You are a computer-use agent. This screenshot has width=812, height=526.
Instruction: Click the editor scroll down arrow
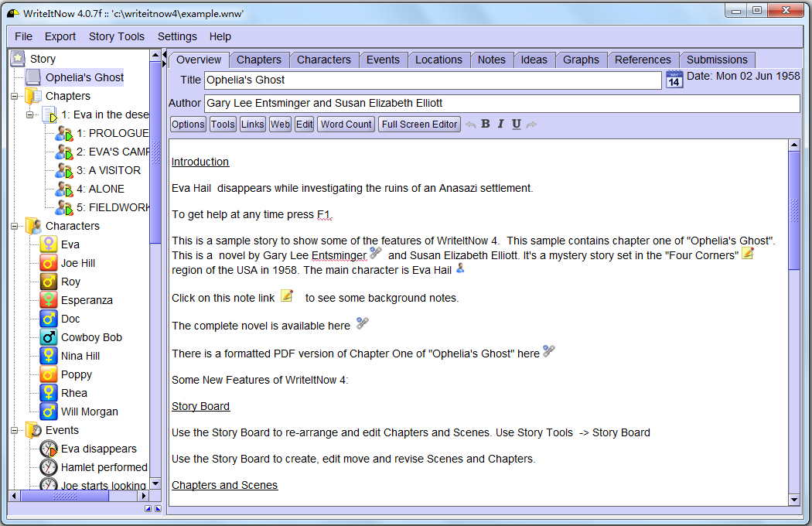(x=794, y=500)
